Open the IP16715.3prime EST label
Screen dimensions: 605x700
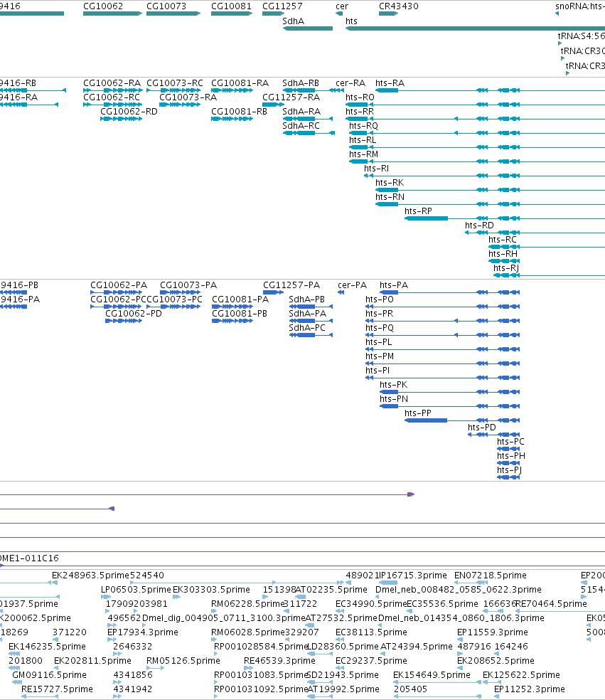[x=413, y=576]
